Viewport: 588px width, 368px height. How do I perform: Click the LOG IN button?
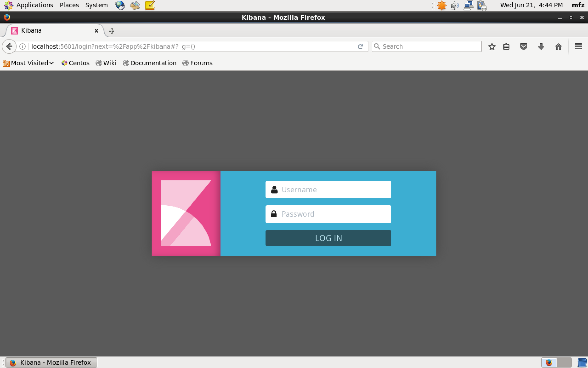click(328, 238)
